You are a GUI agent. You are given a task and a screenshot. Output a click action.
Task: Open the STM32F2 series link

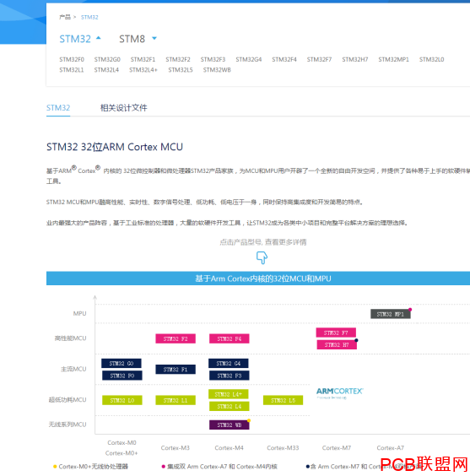(x=178, y=59)
